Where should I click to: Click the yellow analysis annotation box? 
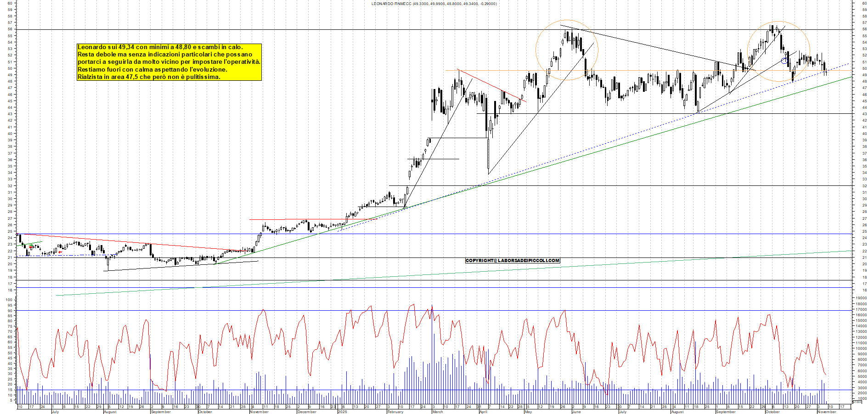[x=169, y=63]
